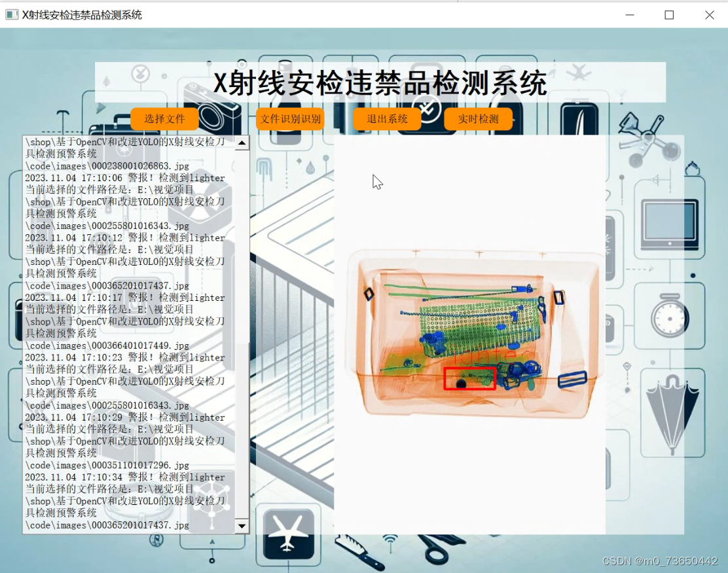Start 实时检测 detection
Viewport: 728px width, 573px height.
477,118
